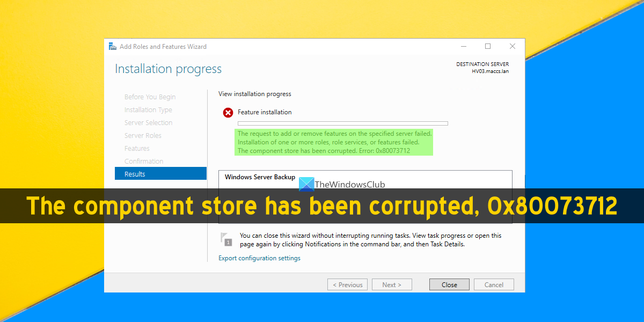This screenshot has height=322, width=644.
Task: Close the wizard with the title bar X
Action: pos(513,47)
